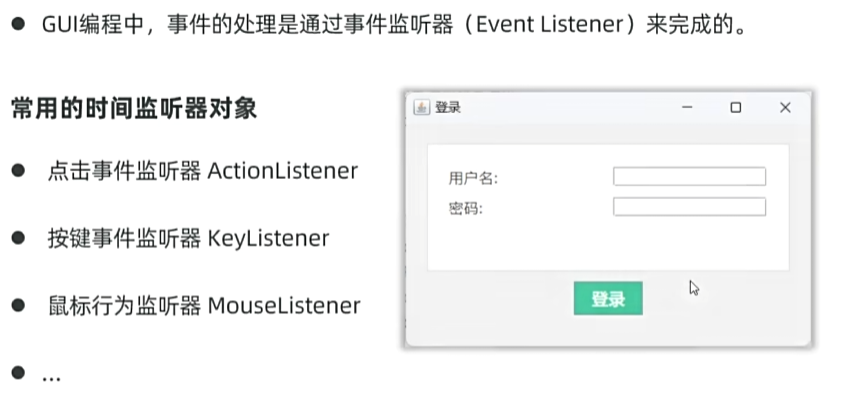Image resolution: width=849 pixels, height=393 pixels.
Task: Click the bullet dot before 按键事件监听器
Action: pos(18,238)
